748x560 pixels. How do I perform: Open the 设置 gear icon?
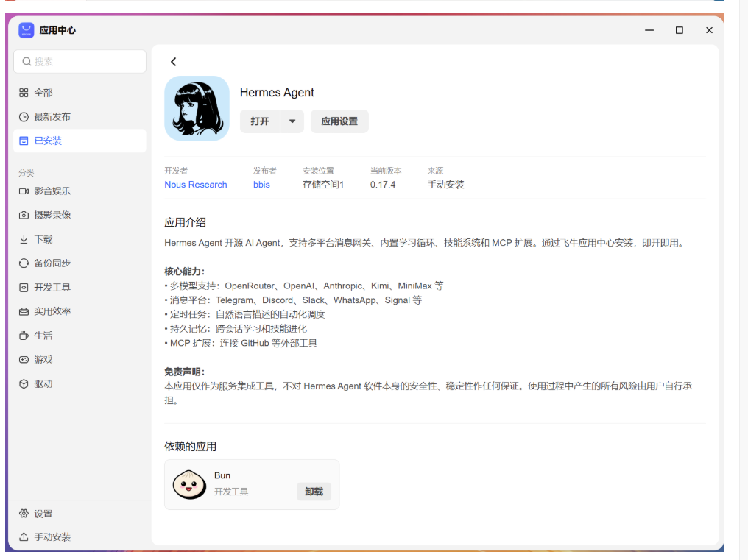(x=24, y=513)
